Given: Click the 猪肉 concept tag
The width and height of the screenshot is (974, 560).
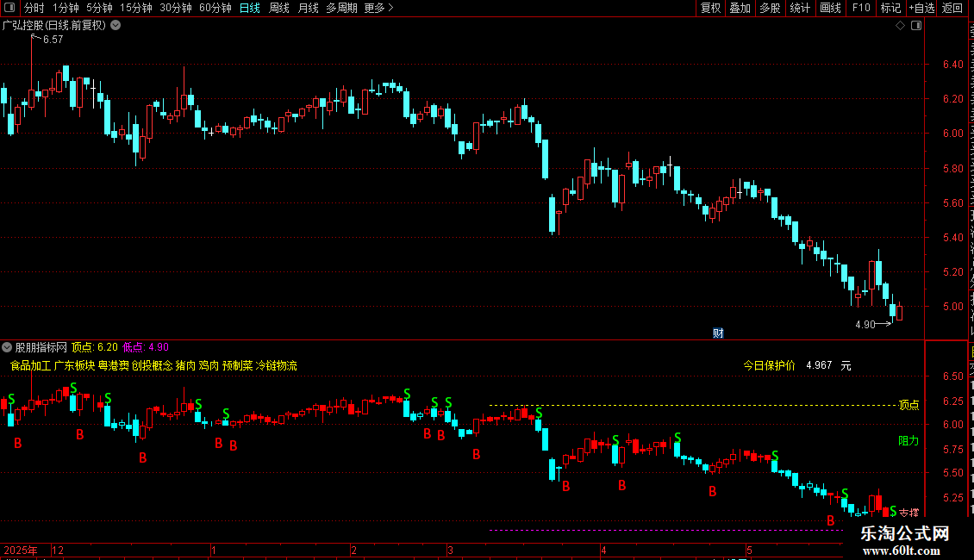Looking at the screenshot, I should [x=185, y=365].
